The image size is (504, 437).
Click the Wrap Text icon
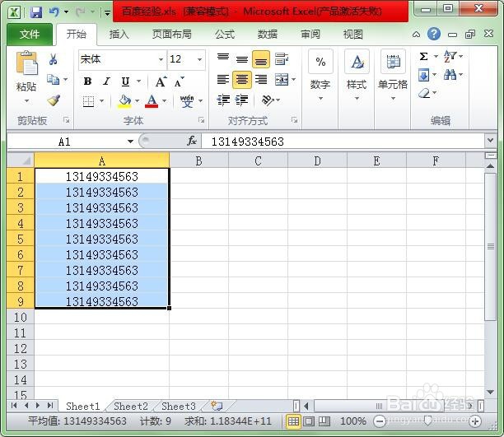282,59
